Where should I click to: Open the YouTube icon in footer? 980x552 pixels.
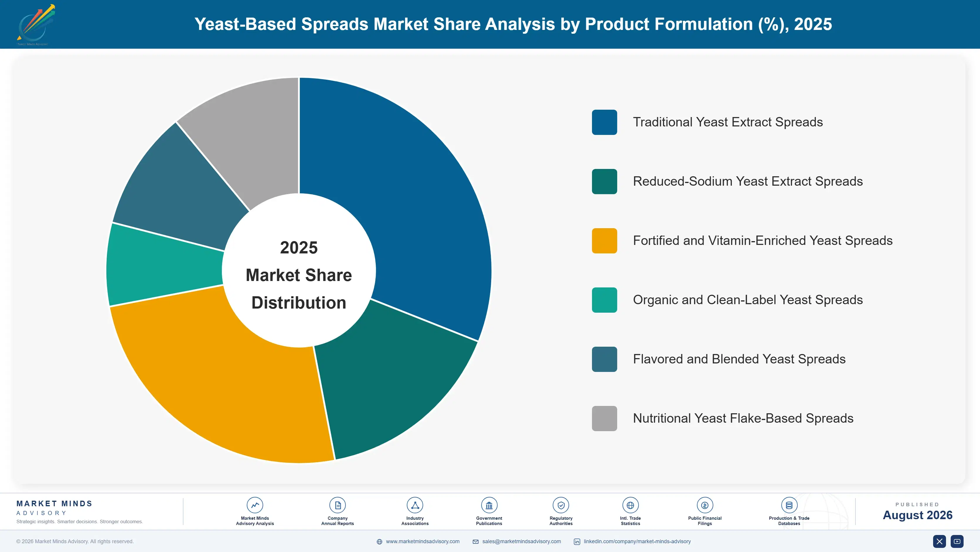tap(957, 541)
